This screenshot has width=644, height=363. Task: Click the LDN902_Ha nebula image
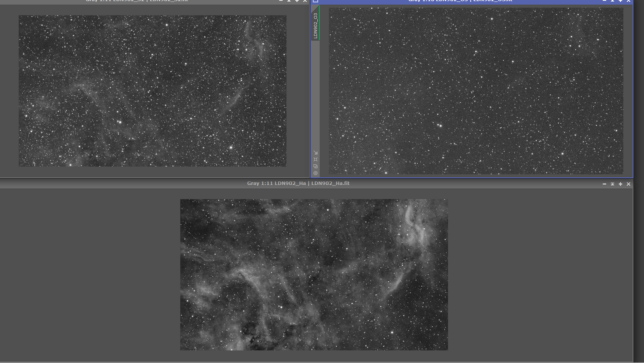click(x=314, y=275)
